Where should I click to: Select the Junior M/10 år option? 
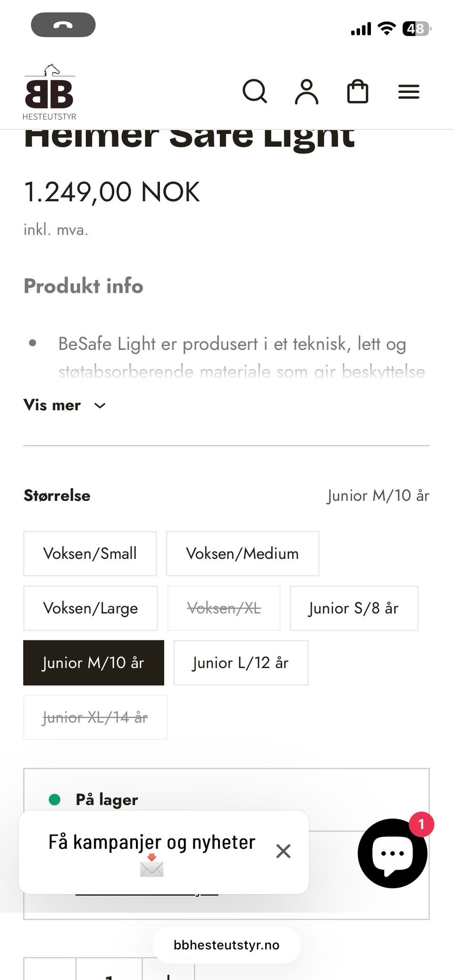click(93, 663)
